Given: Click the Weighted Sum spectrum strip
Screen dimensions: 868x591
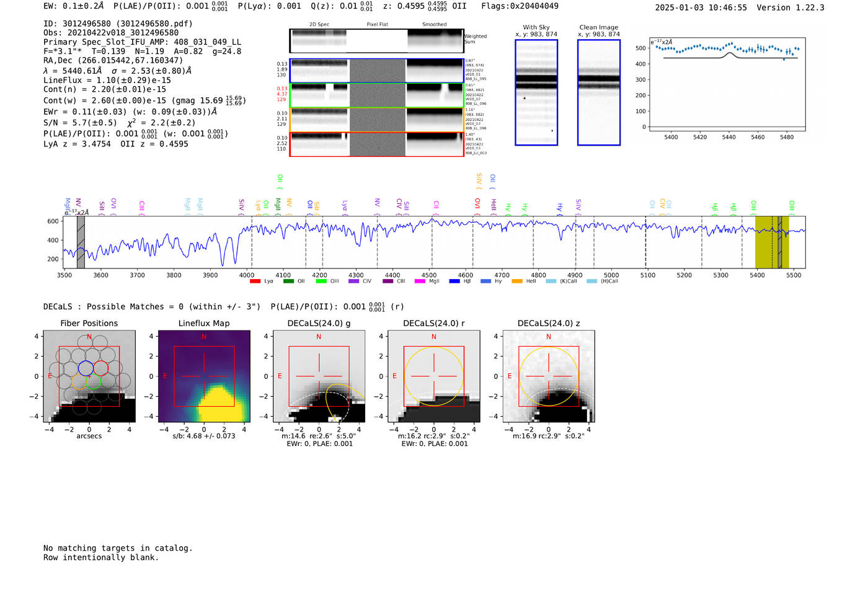Looking at the screenshot, I should (376, 41).
